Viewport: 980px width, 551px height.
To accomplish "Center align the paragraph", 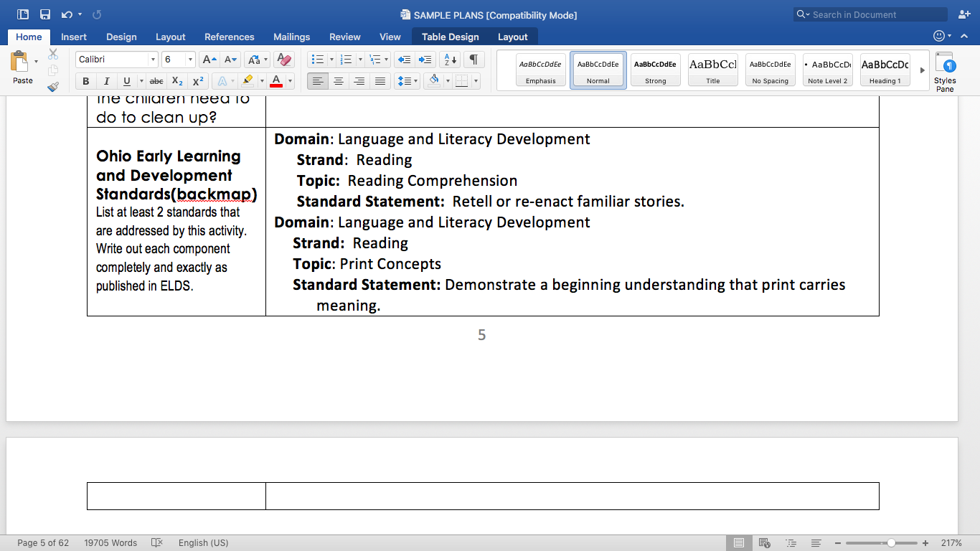I will click(x=339, y=81).
